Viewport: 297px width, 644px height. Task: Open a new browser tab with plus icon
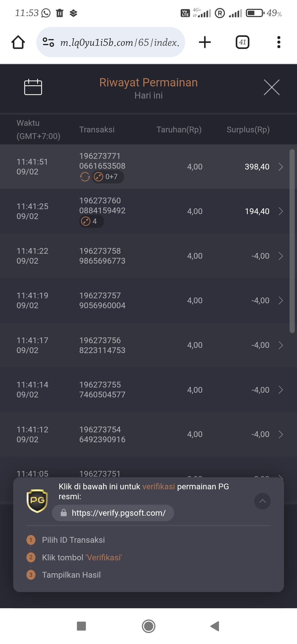coord(205,42)
